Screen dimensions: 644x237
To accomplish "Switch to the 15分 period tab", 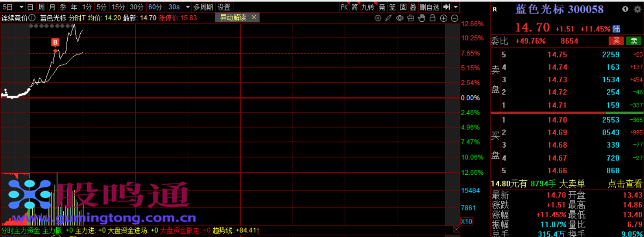I will (x=118, y=7).
